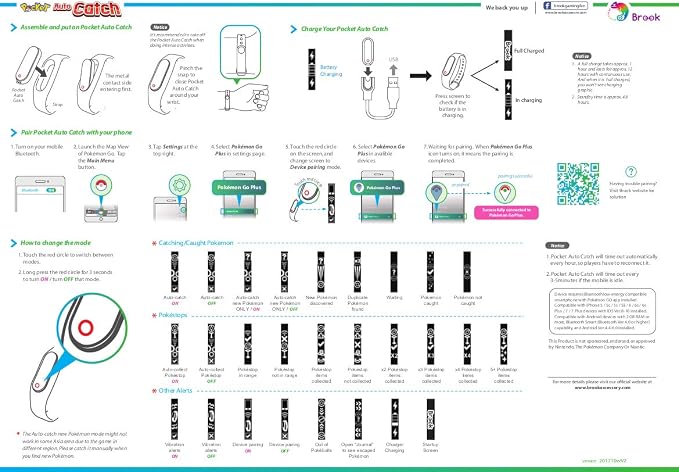This screenshot has height=472, width=679.
Task: Click the 'We back you up' slogan
Action: [x=507, y=7]
